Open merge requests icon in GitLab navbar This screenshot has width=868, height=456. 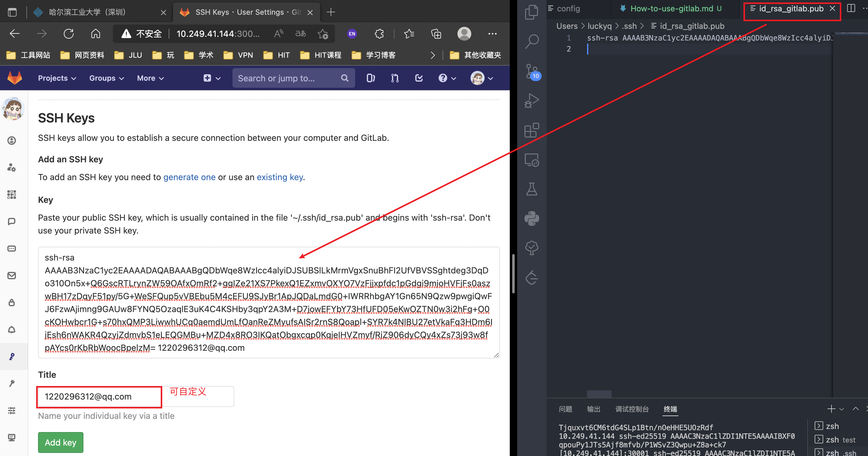[394, 78]
